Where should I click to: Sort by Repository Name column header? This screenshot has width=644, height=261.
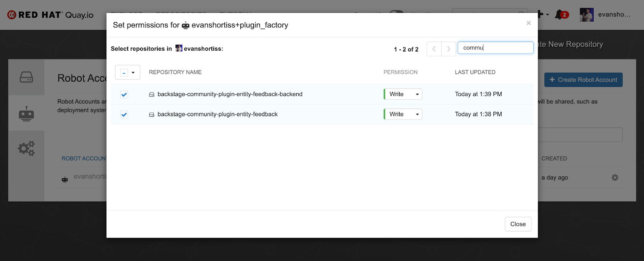coord(175,72)
